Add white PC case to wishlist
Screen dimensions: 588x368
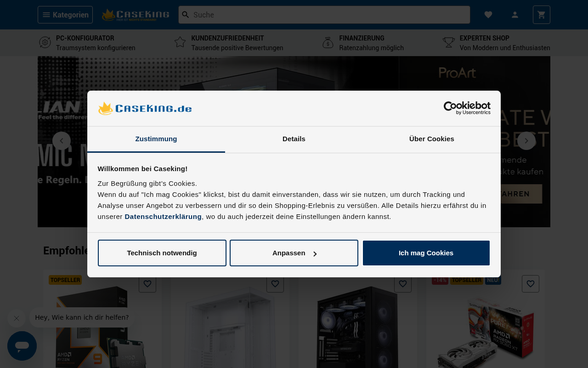click(275, 284)
